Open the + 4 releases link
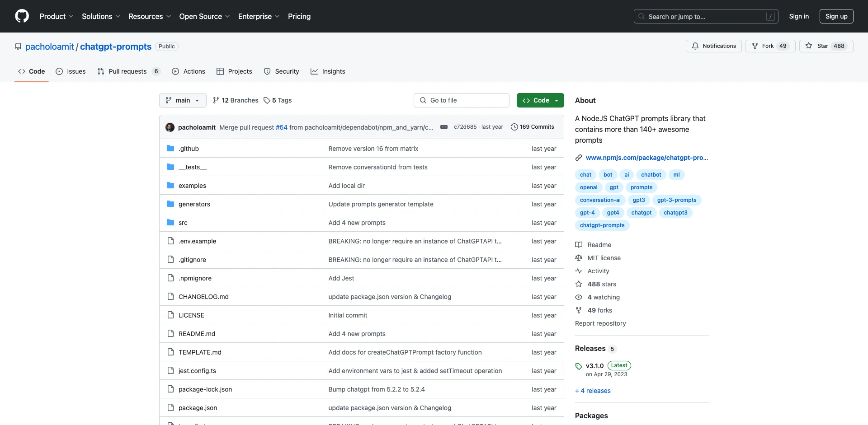Image resolution: width=868 pixels, height=425 pixels. 593,391
